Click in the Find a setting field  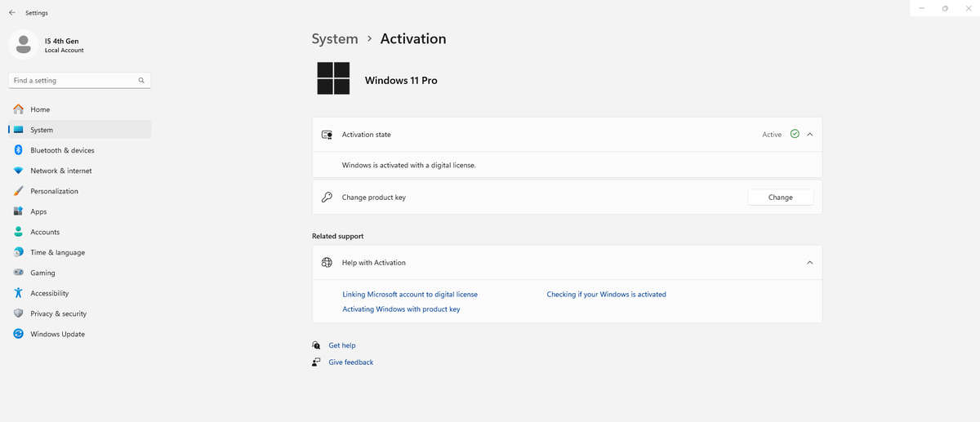pos(72,81)
